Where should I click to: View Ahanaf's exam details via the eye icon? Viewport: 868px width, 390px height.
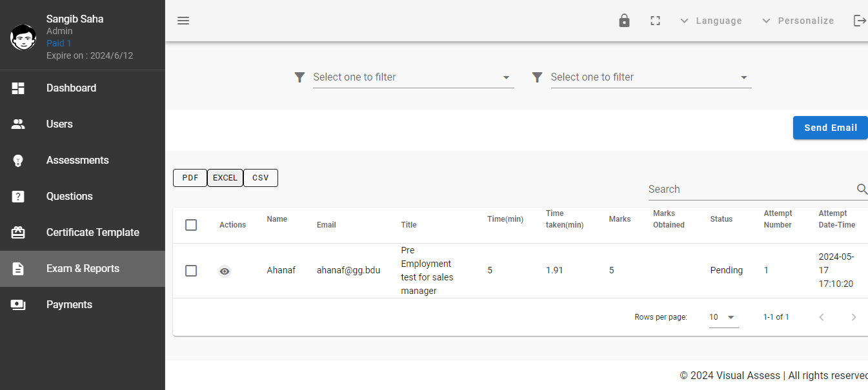click(224, 271)
